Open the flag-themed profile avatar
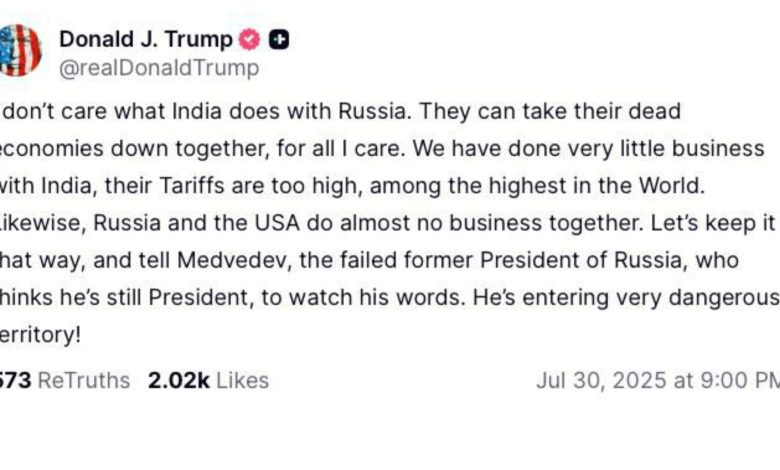The image size is (780, 470). pos(20,50)
